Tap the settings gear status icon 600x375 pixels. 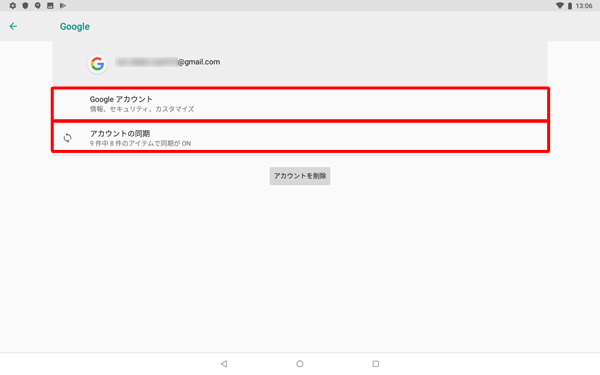point(13,5)
